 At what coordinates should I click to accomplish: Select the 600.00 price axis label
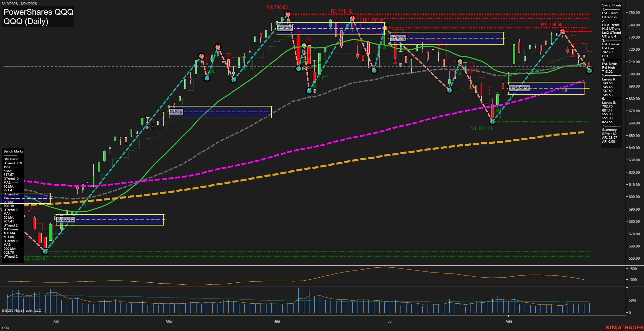[634, 197]
